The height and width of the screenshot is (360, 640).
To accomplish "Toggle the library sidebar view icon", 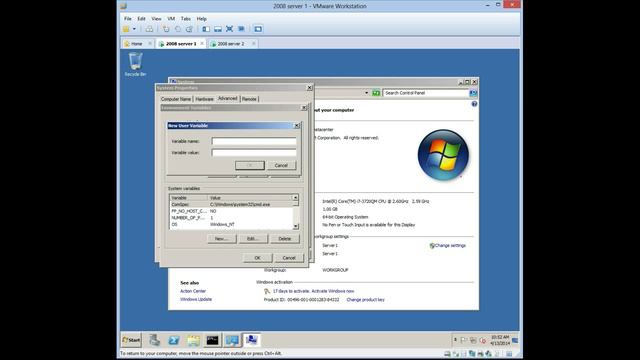I will coord(206,29).
